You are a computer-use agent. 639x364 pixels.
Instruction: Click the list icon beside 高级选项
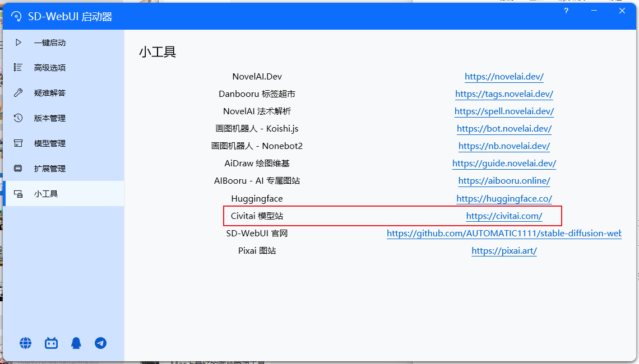pyautogui.click(x=18, y=67)
